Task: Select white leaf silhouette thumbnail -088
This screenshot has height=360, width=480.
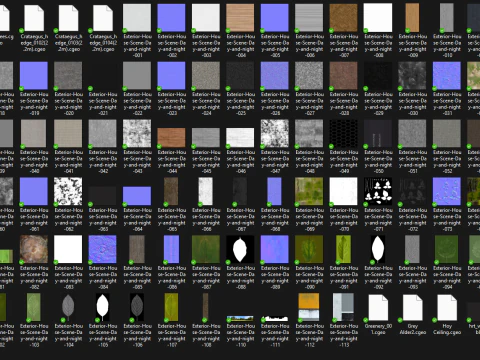Action: (x=240, y=249)
